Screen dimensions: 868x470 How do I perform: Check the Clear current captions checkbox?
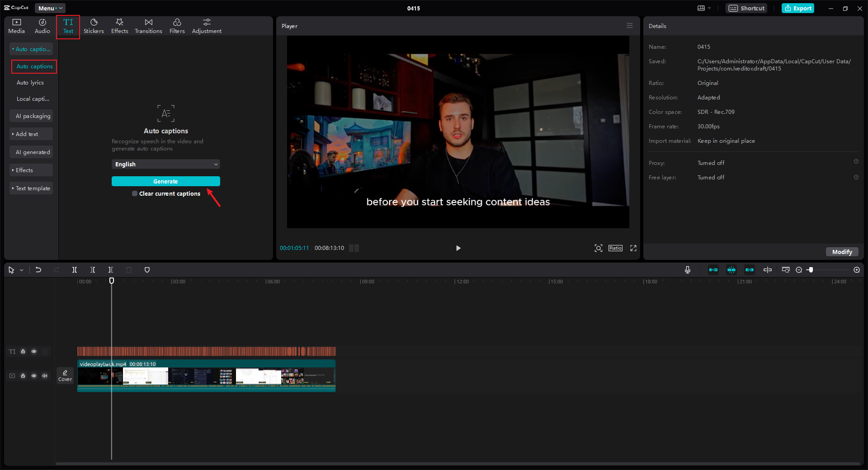pos(135,193)
